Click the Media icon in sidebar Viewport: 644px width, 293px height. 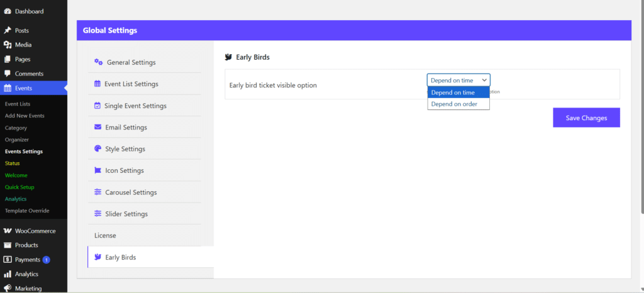8,45
